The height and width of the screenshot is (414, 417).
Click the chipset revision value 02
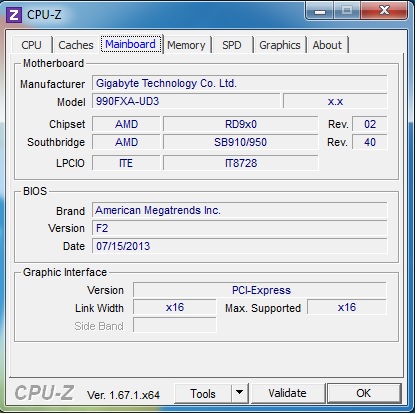click(370, 124)
